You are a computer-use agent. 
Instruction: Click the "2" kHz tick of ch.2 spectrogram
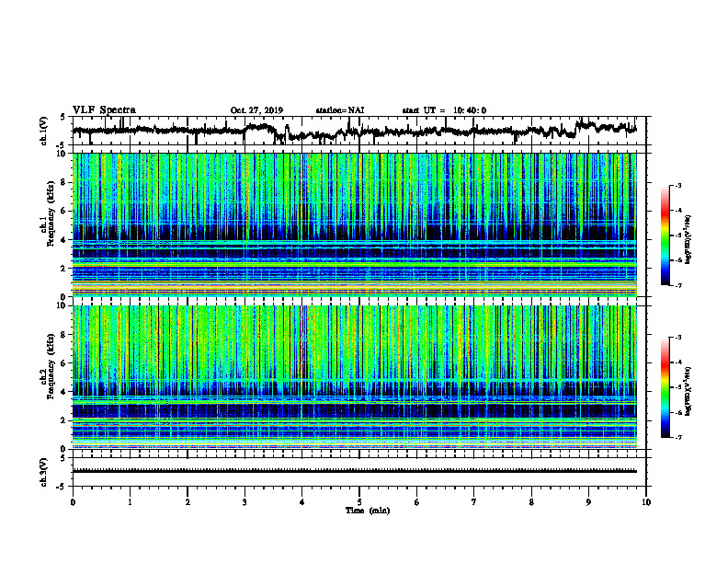tap(64, 420)
